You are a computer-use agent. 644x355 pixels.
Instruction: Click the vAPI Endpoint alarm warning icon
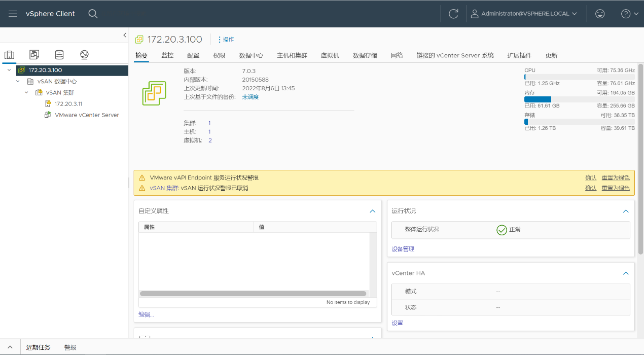click(x=142, y=178)
